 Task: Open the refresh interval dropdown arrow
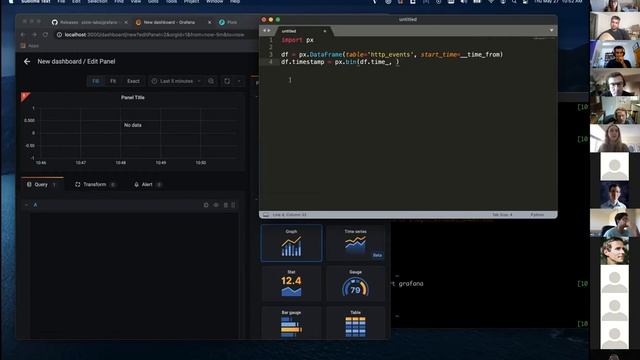tap(239, 81)
